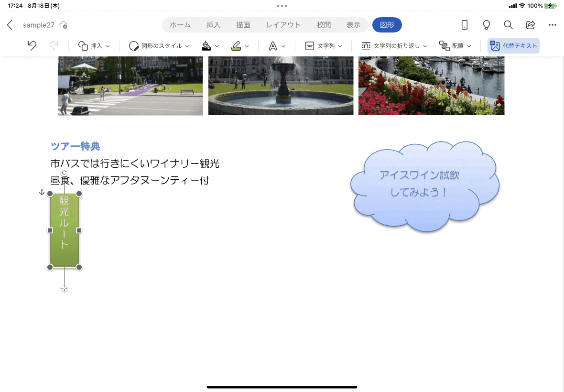Image resolution: width=564 pixels, height=392 pixels.
Task: Click the 文字列 text box icon
Action: [x=309, y=46]
